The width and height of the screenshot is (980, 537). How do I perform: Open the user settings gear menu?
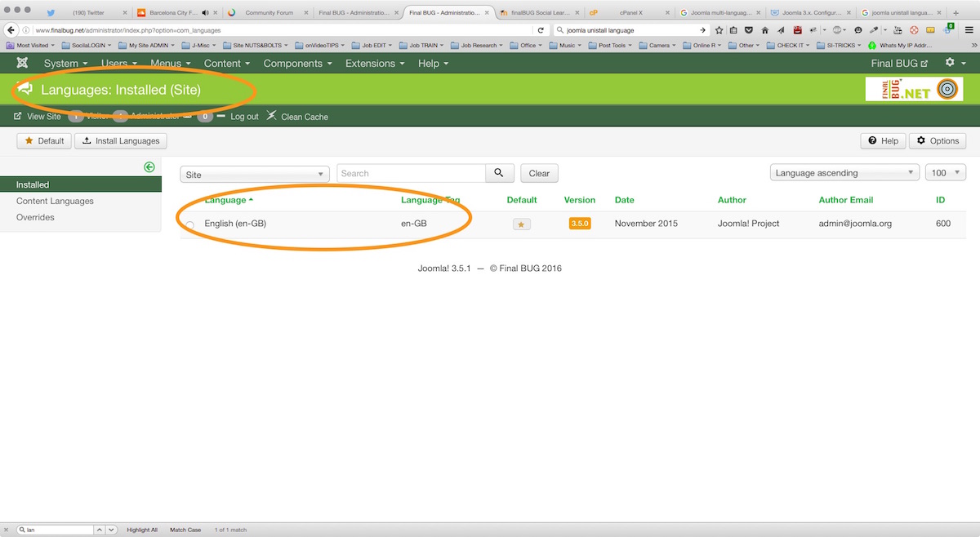point(953,63)
